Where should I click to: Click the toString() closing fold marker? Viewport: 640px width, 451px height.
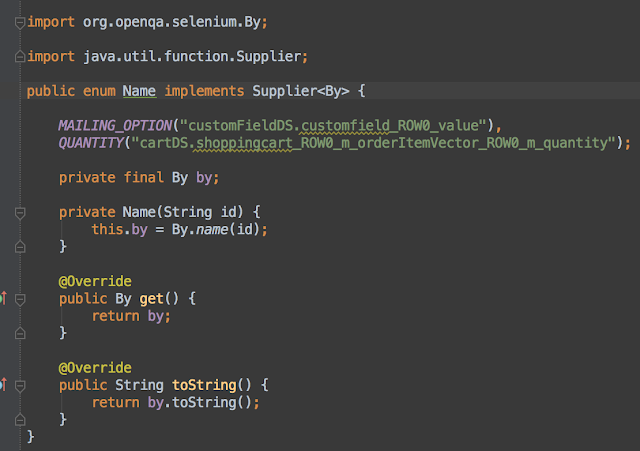tap(20, 420)
